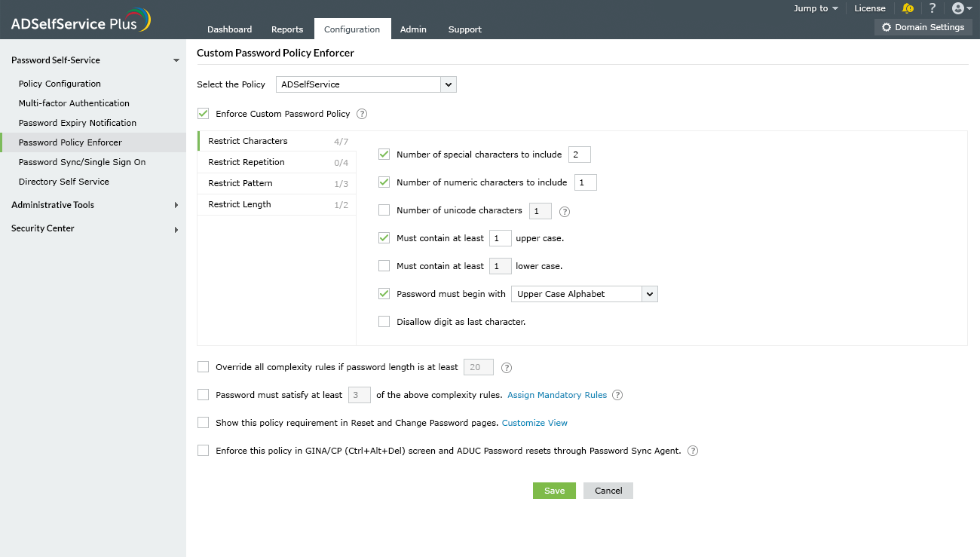Viewport: 980px width, 557px height.
Task: Click help icon beside override complexity rules
Action: [x=507, y=368]
